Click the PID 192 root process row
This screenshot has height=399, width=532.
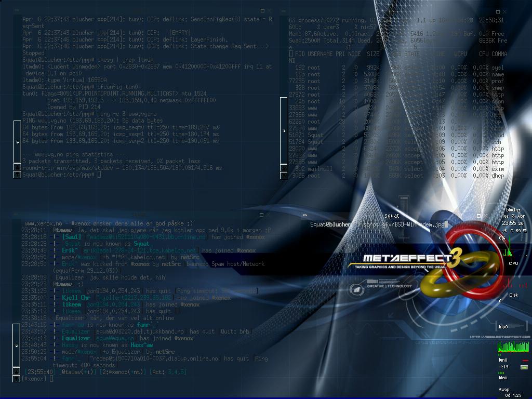[x=396, y=68]
